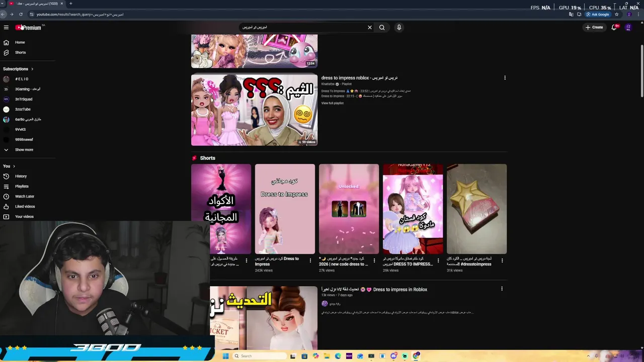Reload the page in the browser

[21, 14]
